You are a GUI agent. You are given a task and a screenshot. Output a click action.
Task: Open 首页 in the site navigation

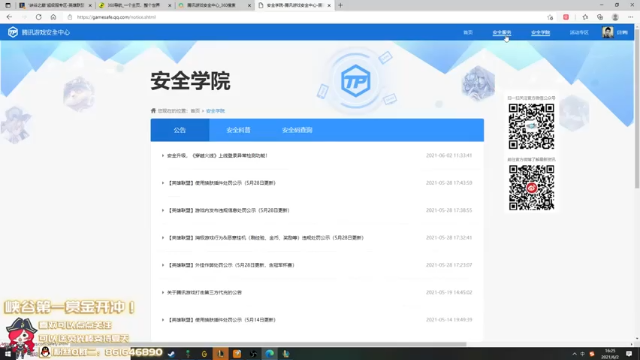pyautogui.click(x=468, y=32)
